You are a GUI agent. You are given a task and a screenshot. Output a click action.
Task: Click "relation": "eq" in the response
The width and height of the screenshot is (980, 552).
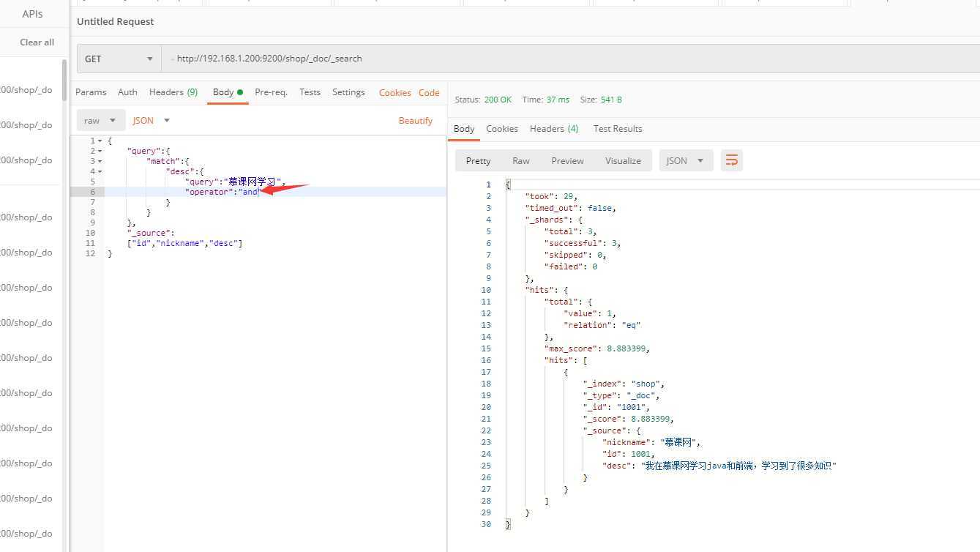pos(602,325)
